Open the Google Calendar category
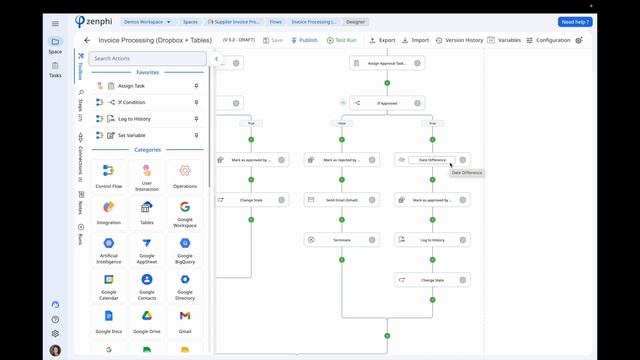The width and height of the screenshot is (640, 360). pos(109,286)
